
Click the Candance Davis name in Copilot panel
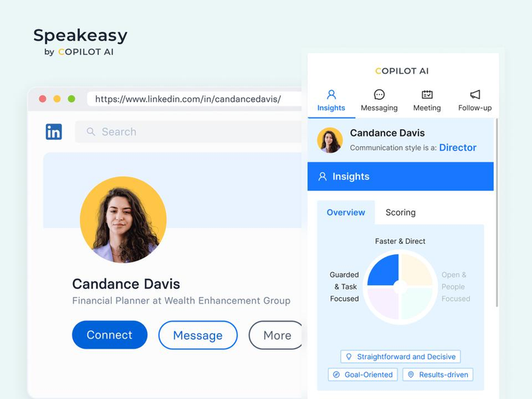tap(387, 133)
